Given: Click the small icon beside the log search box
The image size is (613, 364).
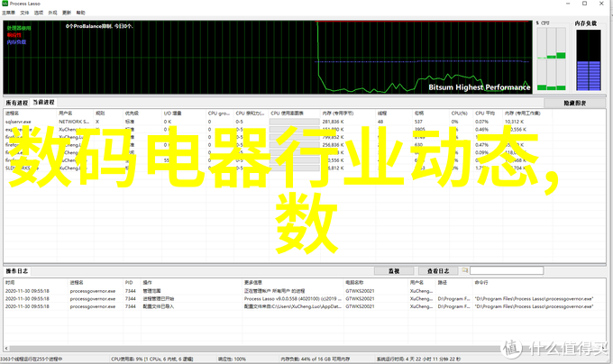Looking at the screenshot, I should (465, 270).
